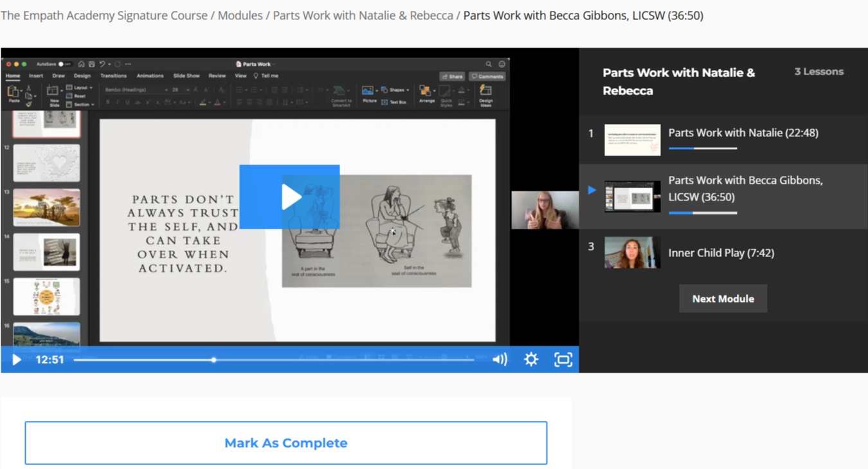Click the Mark As Complete button
The width and height of the screenshot is (868, 469).
pos(285,443)
